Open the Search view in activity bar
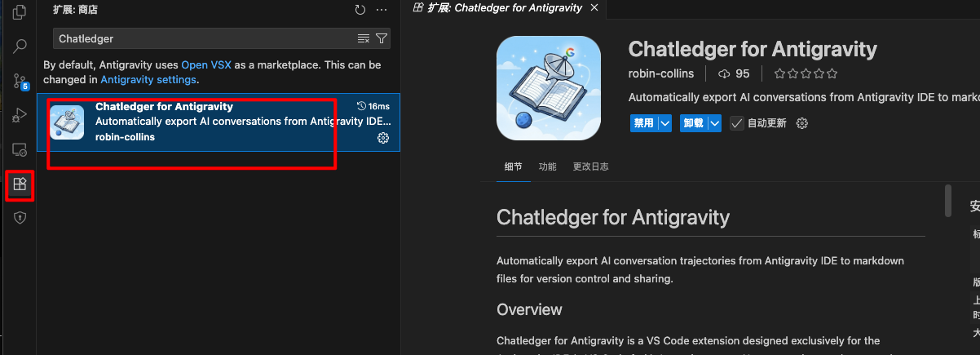 click(20, 47)
